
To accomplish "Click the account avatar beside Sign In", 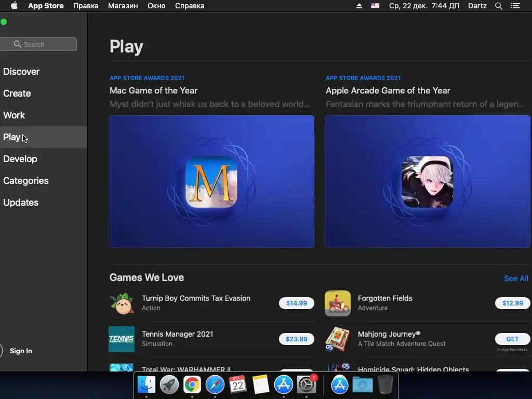I will pos(1,351).
